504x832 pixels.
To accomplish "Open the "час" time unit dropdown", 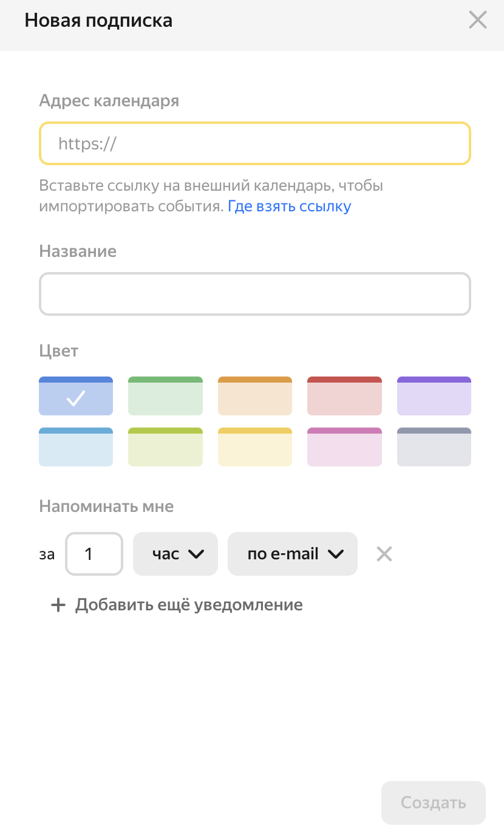I will click(x=175, y=554).
